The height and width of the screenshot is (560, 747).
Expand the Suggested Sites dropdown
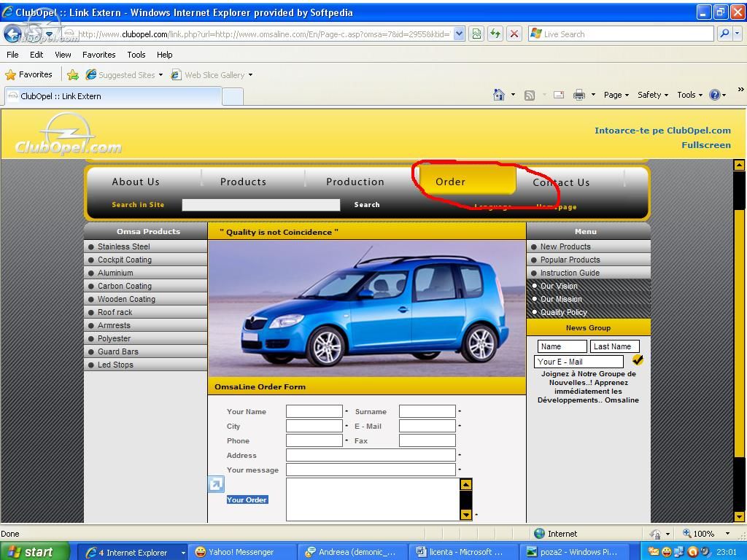(160, 75)
